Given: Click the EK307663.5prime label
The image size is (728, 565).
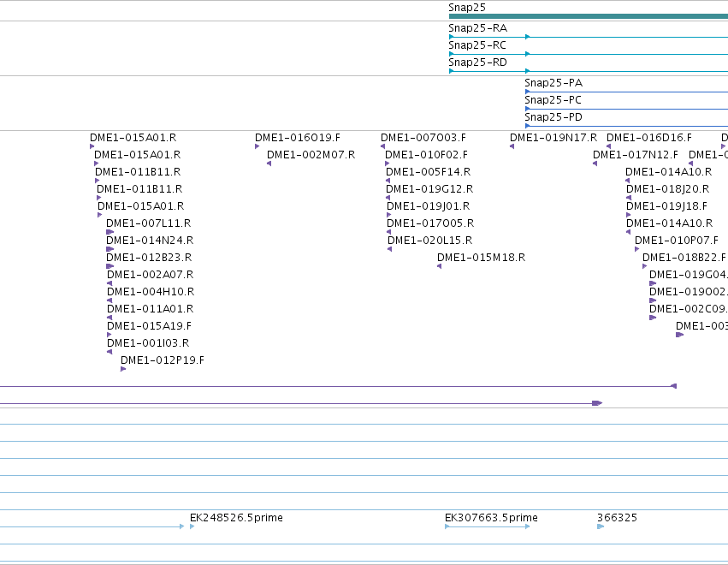Looking at the screenshot, I should tap(491, 518).
